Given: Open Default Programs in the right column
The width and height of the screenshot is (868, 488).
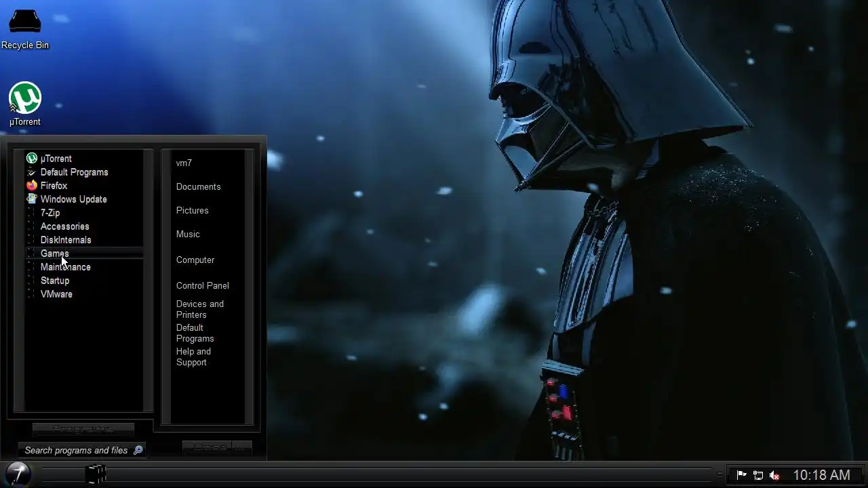Looking at the screenshot, I should (x=195, y=333).
